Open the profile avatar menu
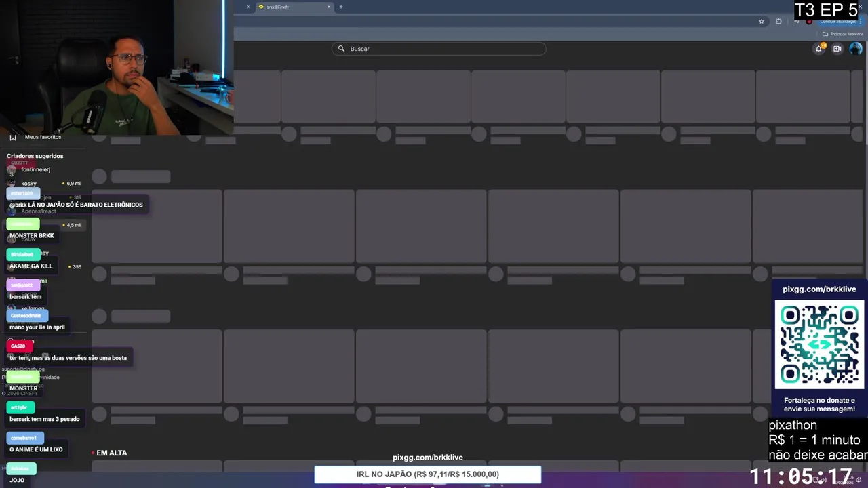 856,49
